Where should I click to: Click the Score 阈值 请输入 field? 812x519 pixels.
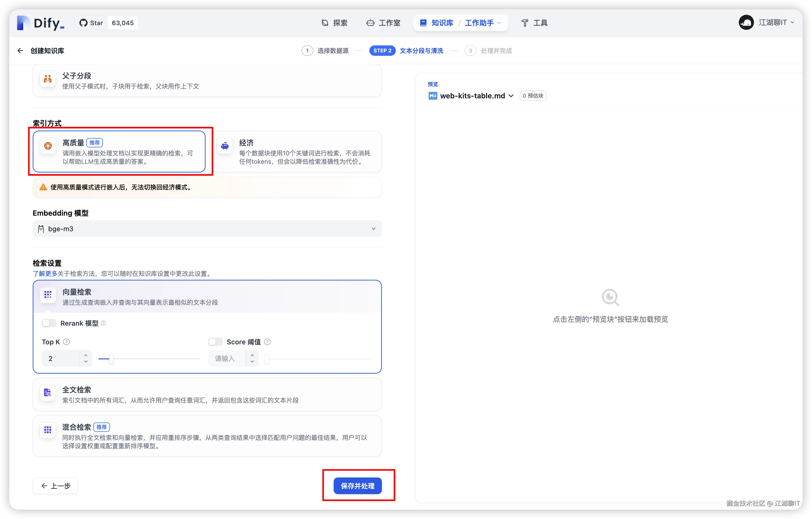[x=227, y=358]
